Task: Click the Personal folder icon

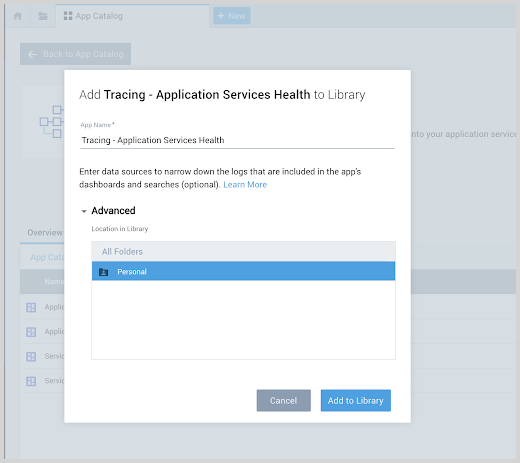Action: [x=104, y=272]
